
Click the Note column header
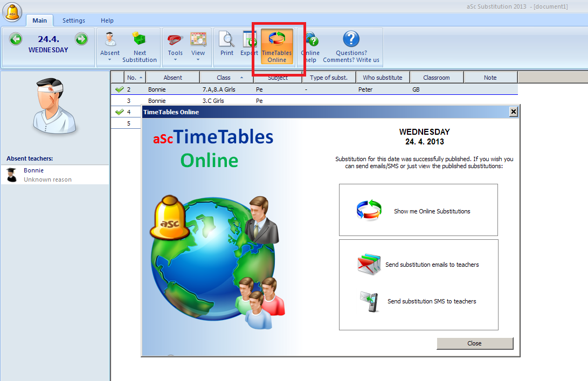tap(490, 78)
